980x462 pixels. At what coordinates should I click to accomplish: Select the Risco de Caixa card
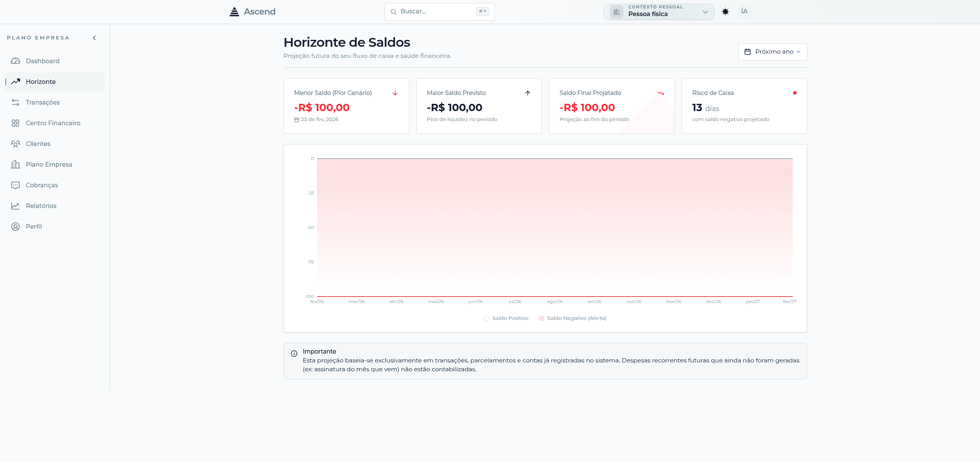pyautogui.click(x=743, y=106)
